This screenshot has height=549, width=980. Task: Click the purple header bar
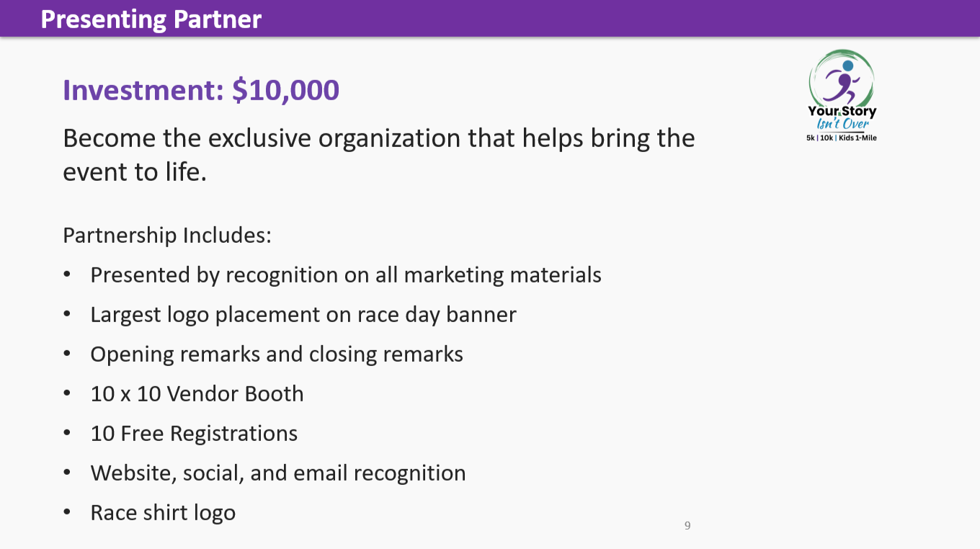tap(490, 18)
